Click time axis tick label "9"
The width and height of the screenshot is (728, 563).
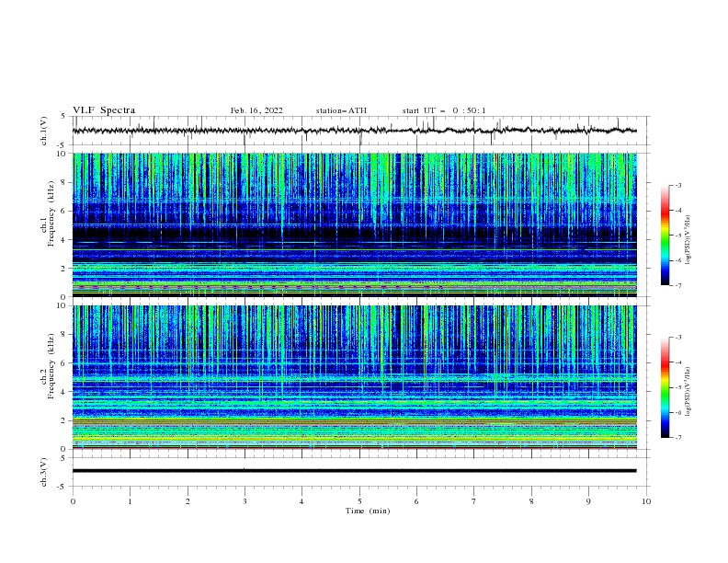(588, 501)
